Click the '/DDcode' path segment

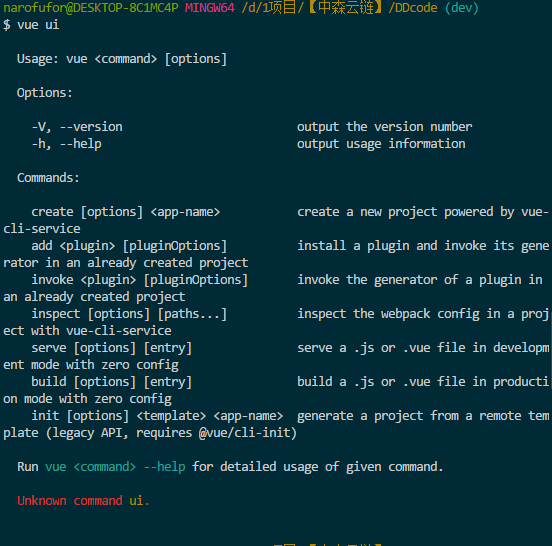pyautogui.click(x=413, y=7)
